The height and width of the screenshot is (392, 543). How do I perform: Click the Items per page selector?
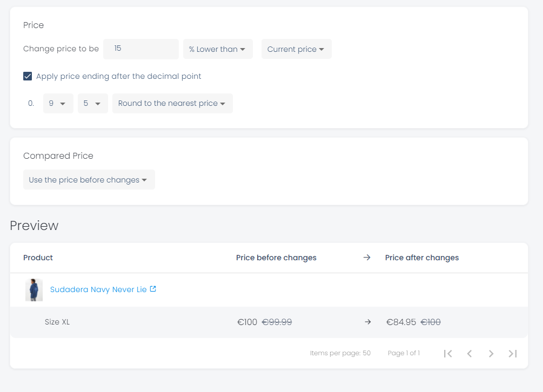(x=340, y=353)
